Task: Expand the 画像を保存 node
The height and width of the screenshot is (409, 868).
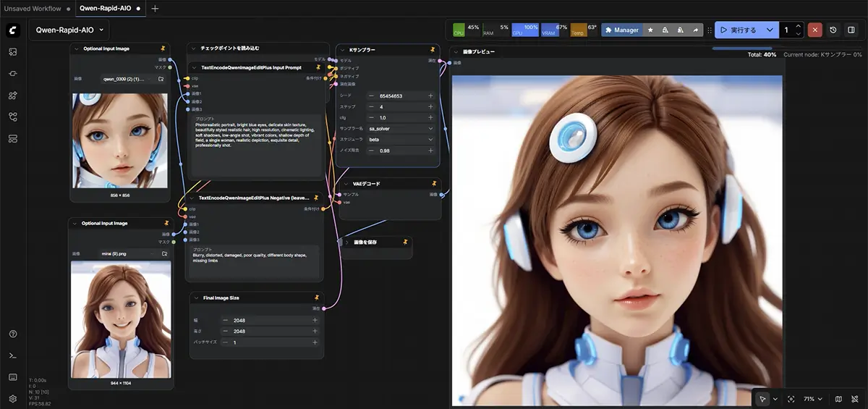Action: (x=346, y=242)
